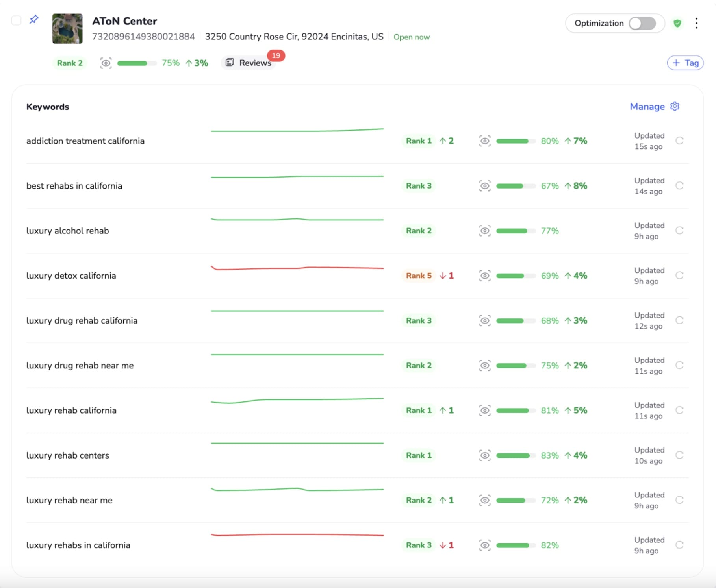Click eye icon for luxury detox california
This screenshot has height=588, width=716.
click(x=485, y=276)
